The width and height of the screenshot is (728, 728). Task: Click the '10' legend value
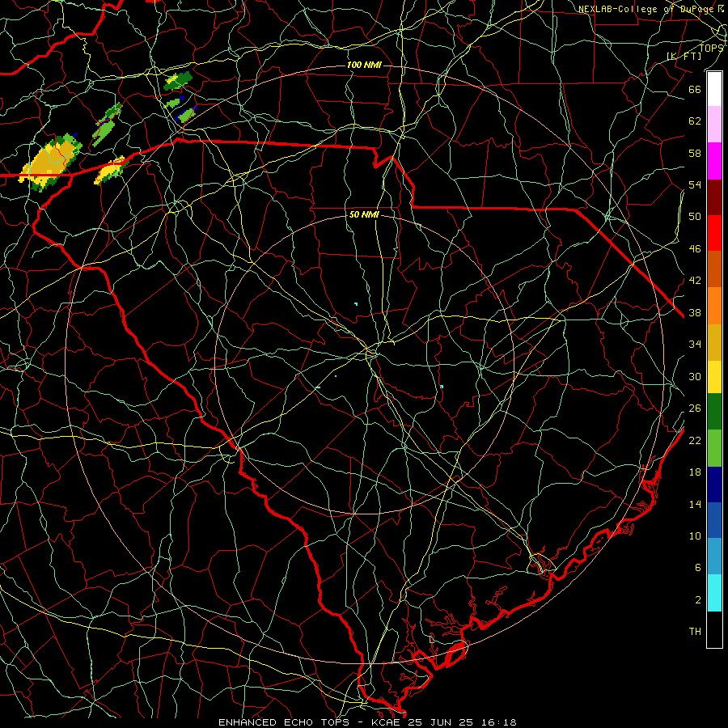tap(695, 536)
